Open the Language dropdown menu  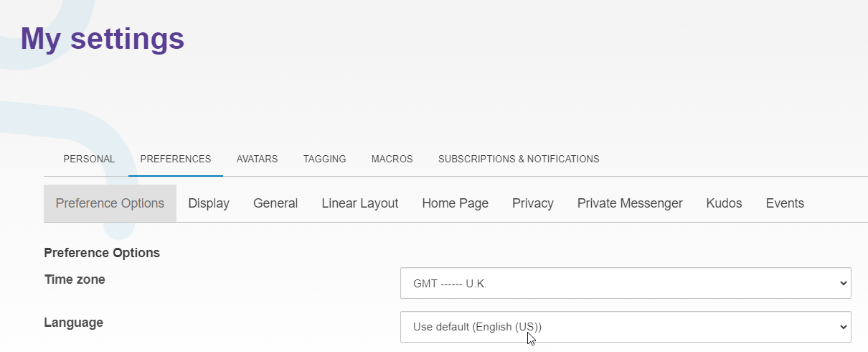pos(626,327)
